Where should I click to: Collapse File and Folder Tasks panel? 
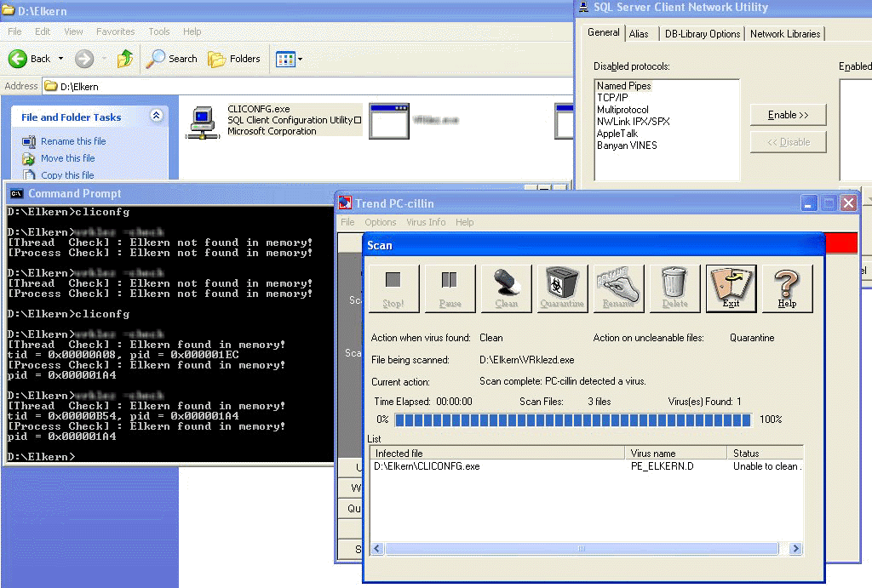pyautogui.click(x=156, y=117)
